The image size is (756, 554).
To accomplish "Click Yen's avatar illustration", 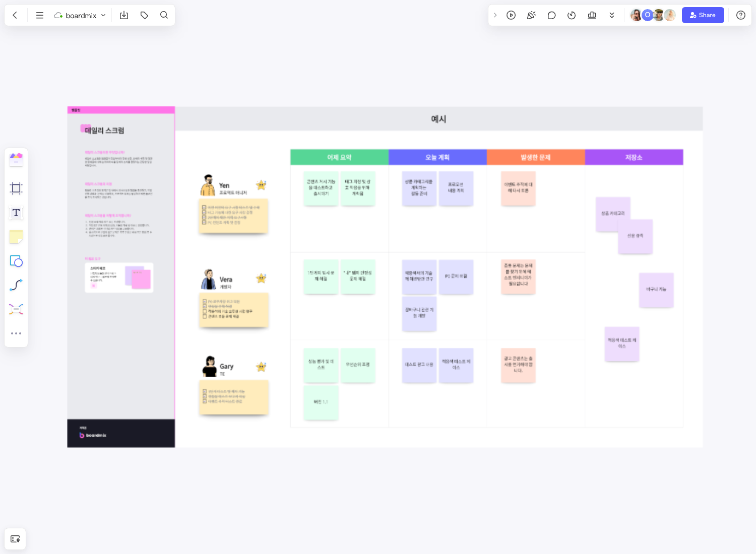I will tap(208, 185).
